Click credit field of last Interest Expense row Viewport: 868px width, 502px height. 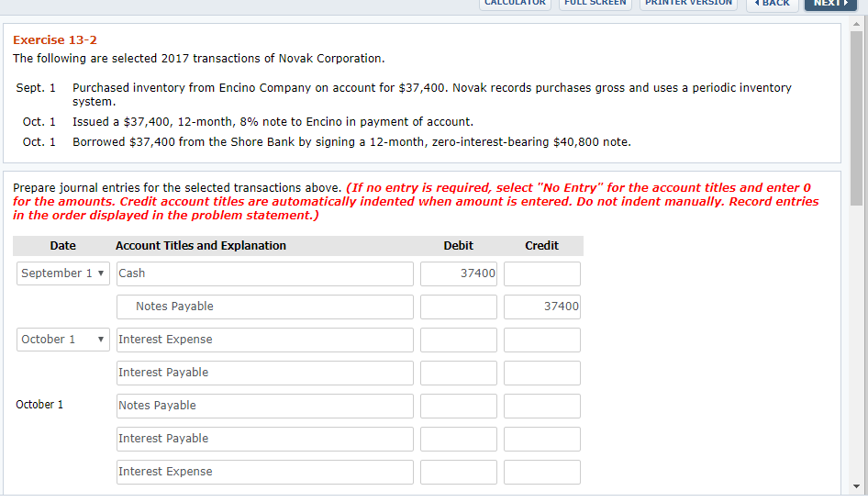coord(542,472)
